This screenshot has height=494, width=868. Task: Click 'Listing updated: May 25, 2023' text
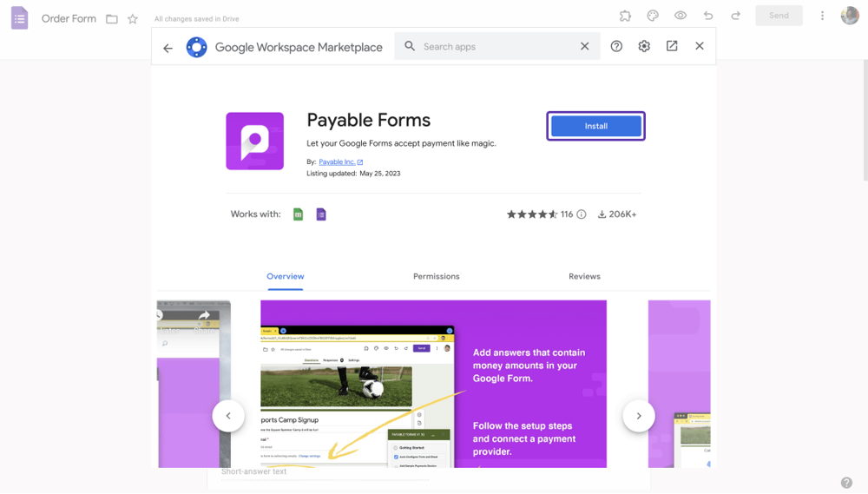[x=353, y=174]
